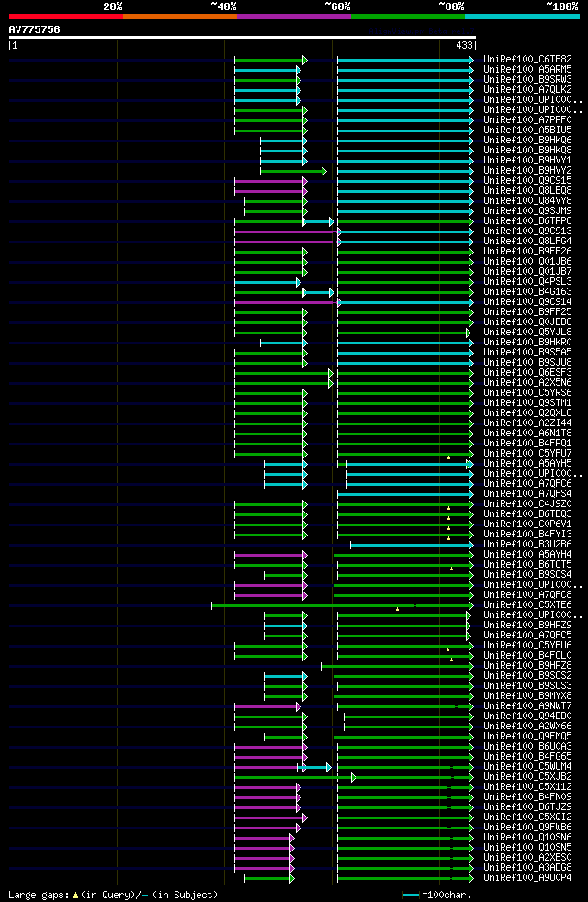
Task: Select the UniRef100_Q8LFG4 label
Action: coord(527,241)
